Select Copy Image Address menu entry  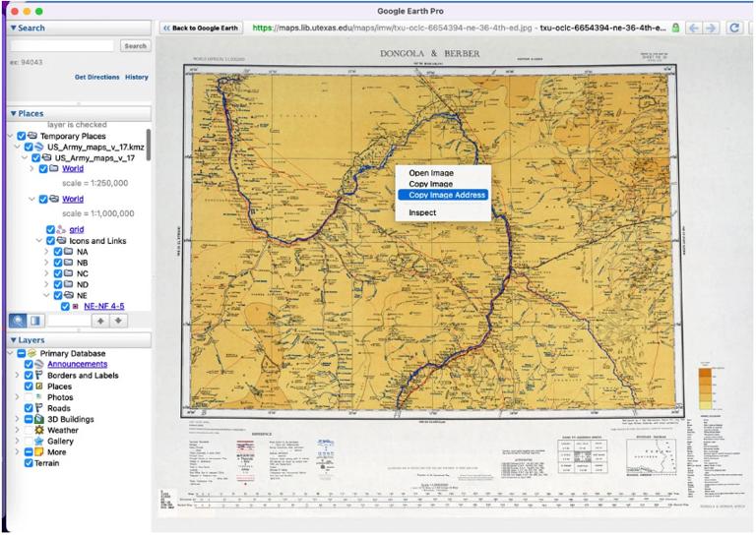click(443, 195)
